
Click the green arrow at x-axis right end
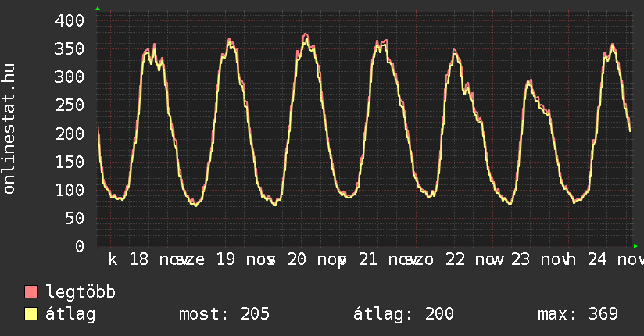point(635,246)
